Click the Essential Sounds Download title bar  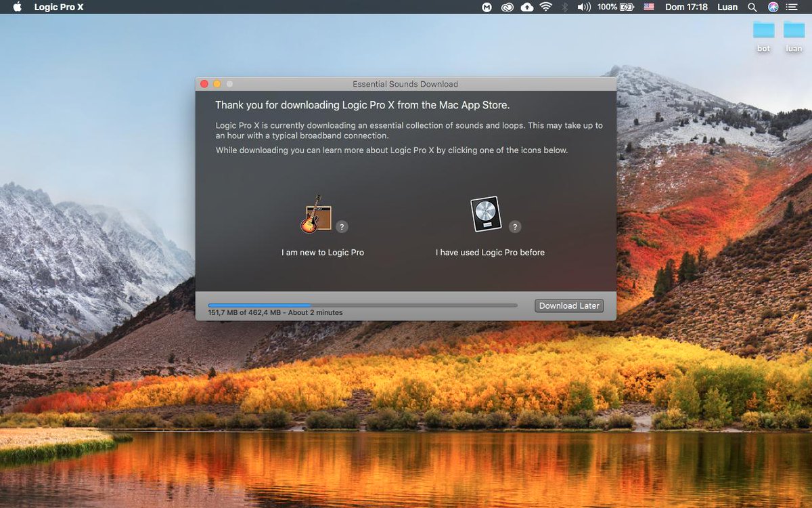tap(405, 84)
